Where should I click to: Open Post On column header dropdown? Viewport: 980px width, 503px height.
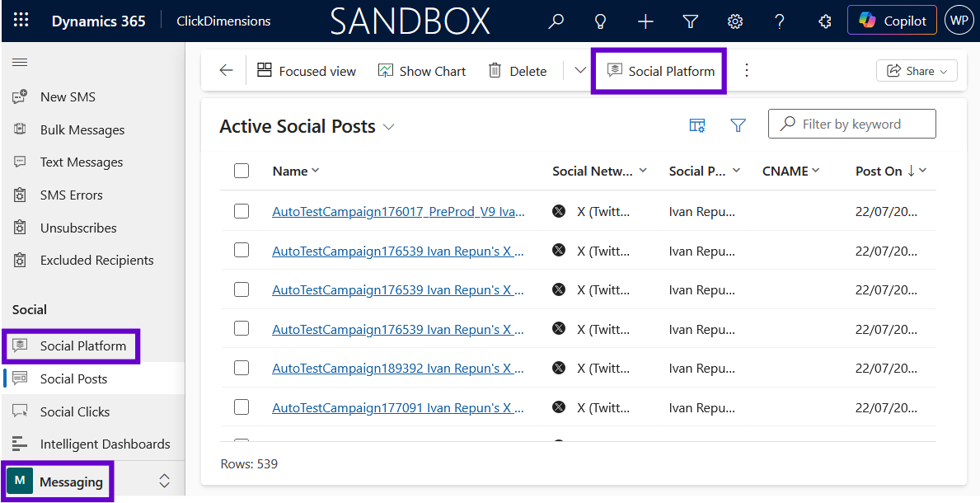891,171
